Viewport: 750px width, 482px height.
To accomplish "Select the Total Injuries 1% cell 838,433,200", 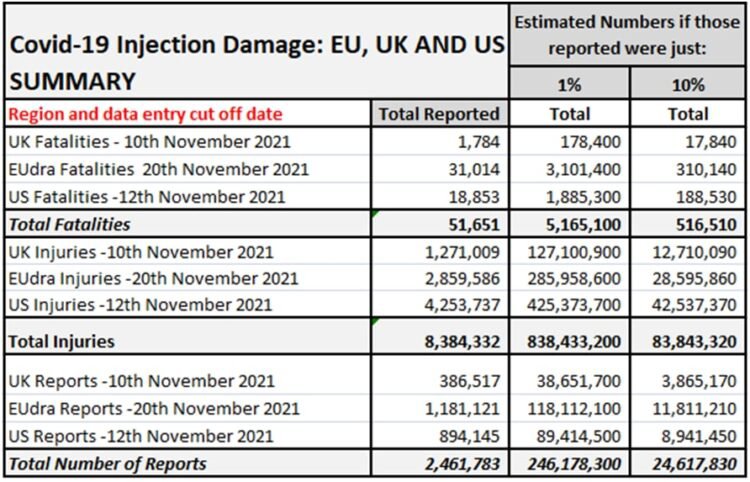I will 570,341.
